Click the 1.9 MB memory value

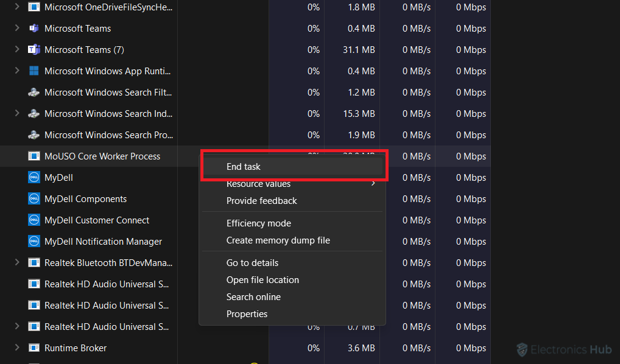pyautogui.click(x=361, y=135)
